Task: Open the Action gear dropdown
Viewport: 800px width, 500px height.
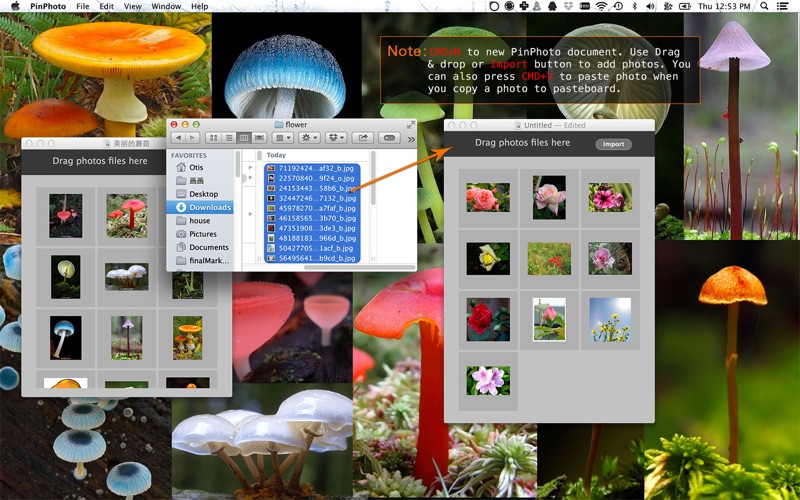Action: coord(310,138)
